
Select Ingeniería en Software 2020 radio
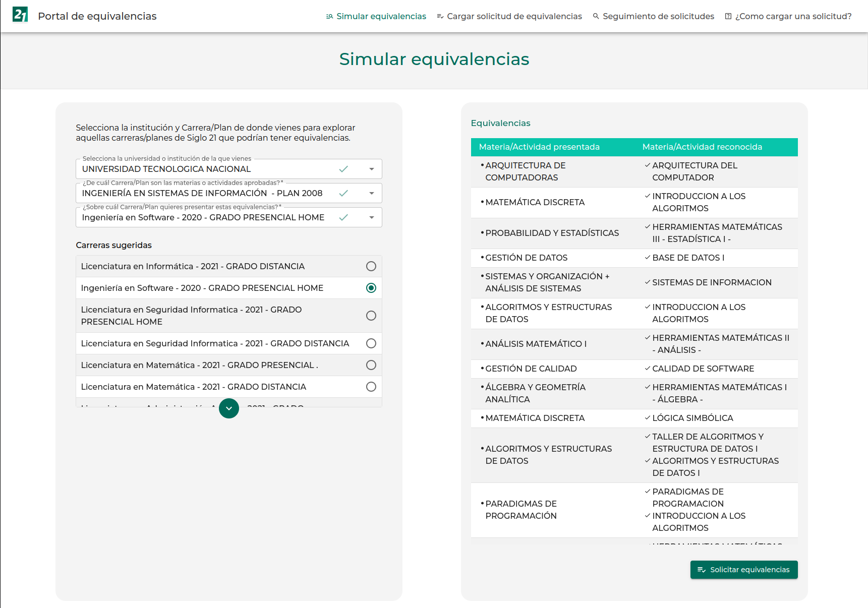(371, 288)
